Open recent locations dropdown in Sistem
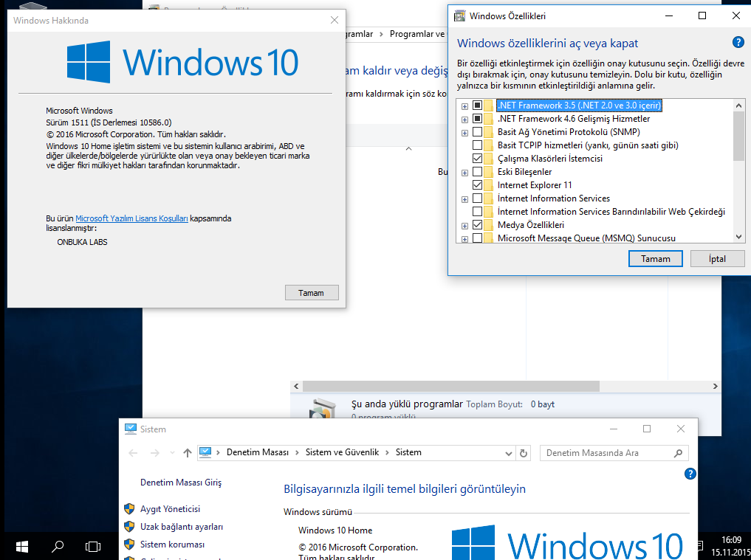751x560 pixels. click(x=172, y=453)
